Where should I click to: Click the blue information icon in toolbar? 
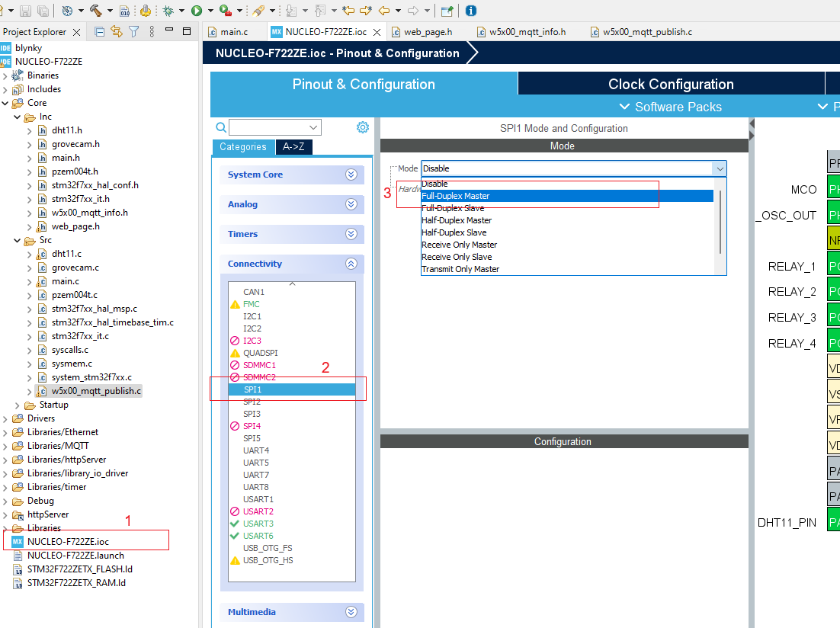[471, 11]
